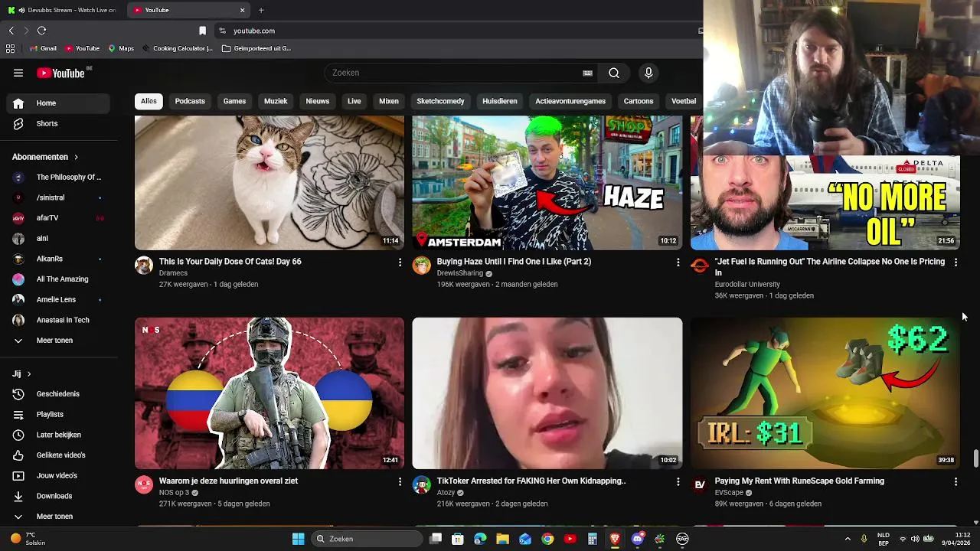Open the browser bookmark icon
This screenshot has height=551, width=980.
(202, 31)
